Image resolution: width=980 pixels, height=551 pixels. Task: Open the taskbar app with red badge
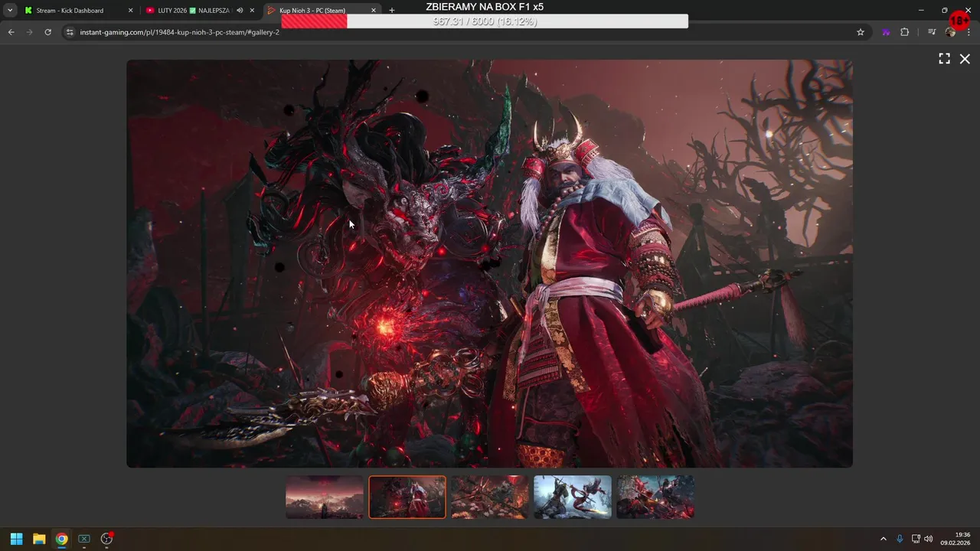pos(107,539)
